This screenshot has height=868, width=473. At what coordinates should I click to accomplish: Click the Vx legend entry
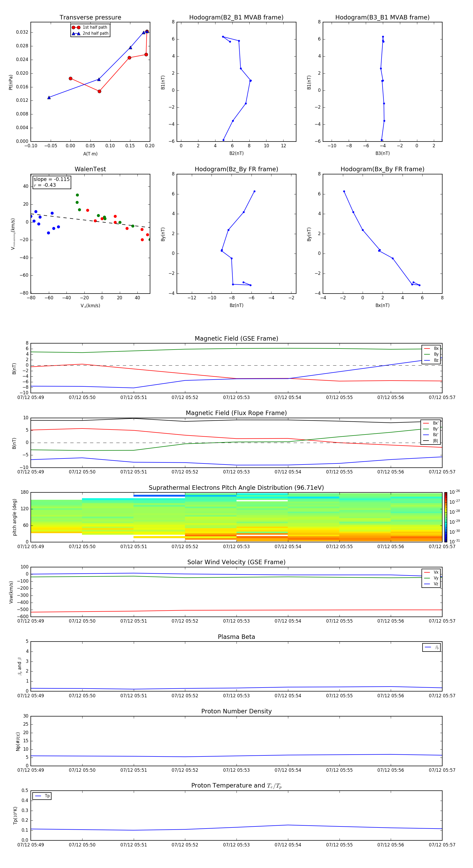(431, 572)
